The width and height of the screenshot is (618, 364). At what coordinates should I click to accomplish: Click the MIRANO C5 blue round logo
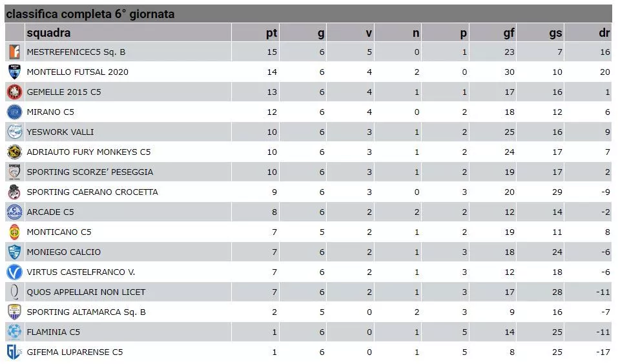click(15, 112)
